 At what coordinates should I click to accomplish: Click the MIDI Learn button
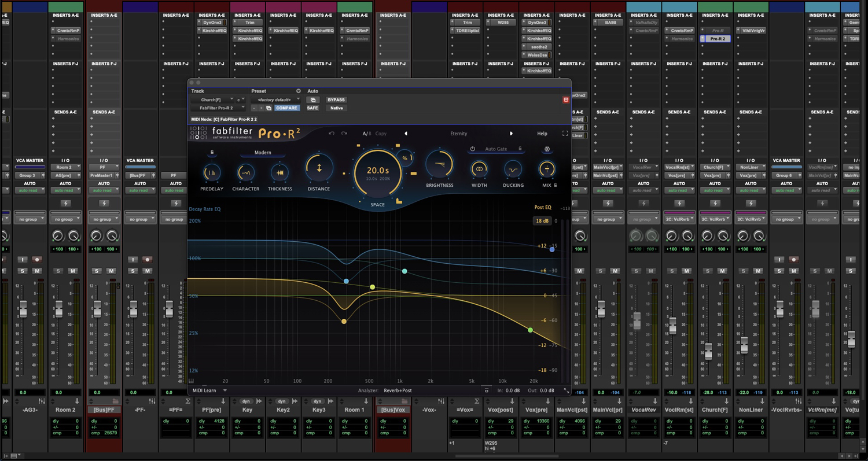pyautogui.click(x=204, y=390)
